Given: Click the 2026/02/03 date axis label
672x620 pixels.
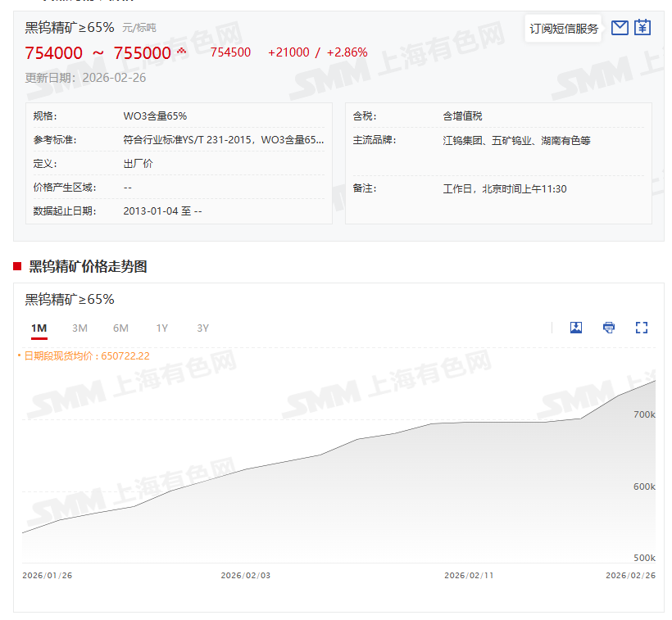Looking at the screenshot, I should pos(245,576).
